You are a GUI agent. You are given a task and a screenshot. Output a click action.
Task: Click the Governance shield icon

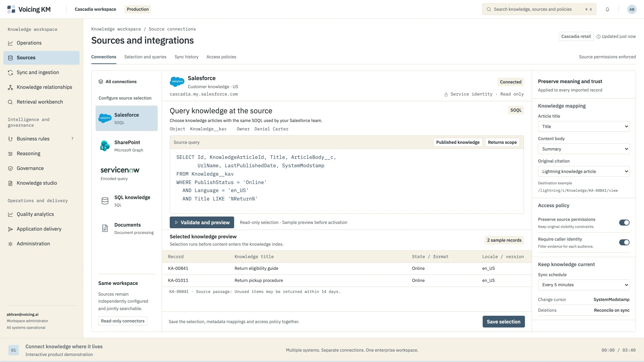coord(10,168)
